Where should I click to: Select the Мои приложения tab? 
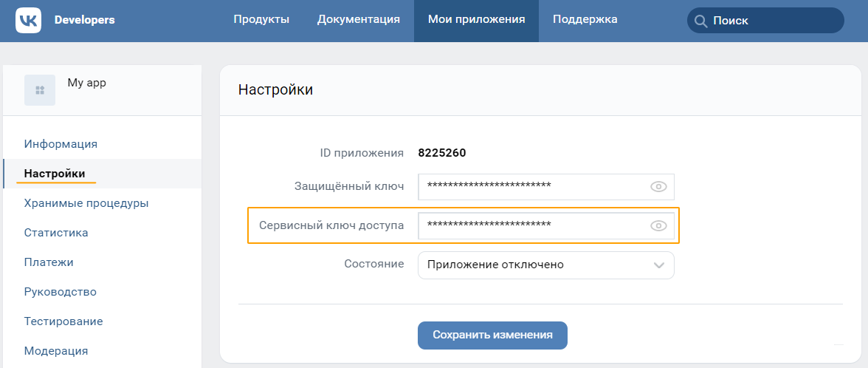[x=476, y=21]
